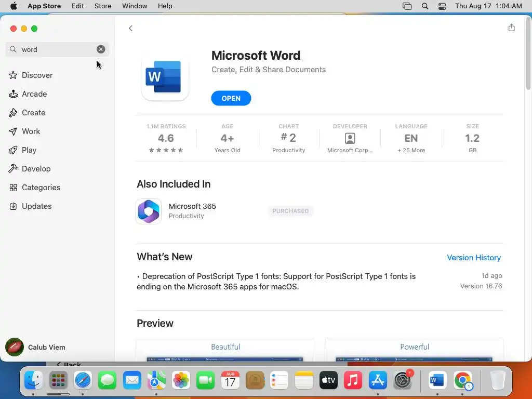532x399 pixels.
Task: Clear the search field text
Action: (101, 49)
